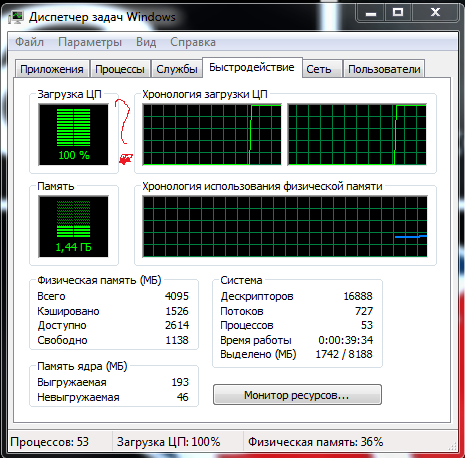Switch to the Приложения tab
This screenshot has width=465, height=458.
pyautogui.click(x=52, y=69)
